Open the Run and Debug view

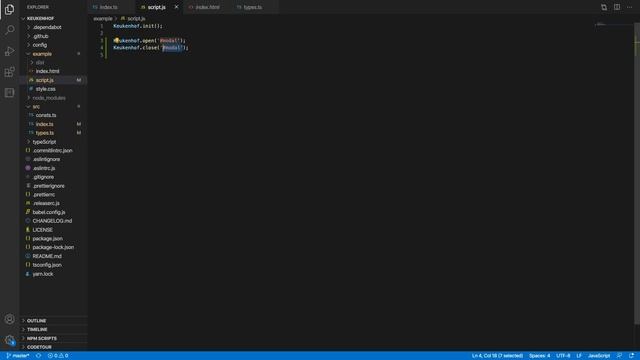click(9, 51)
